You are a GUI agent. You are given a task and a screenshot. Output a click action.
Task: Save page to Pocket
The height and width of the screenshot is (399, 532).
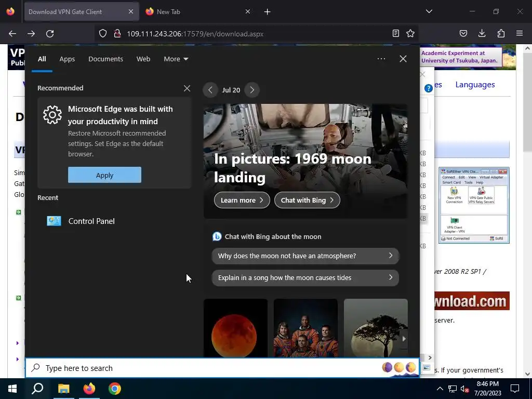pyautogui.click(x=463, y=34)
